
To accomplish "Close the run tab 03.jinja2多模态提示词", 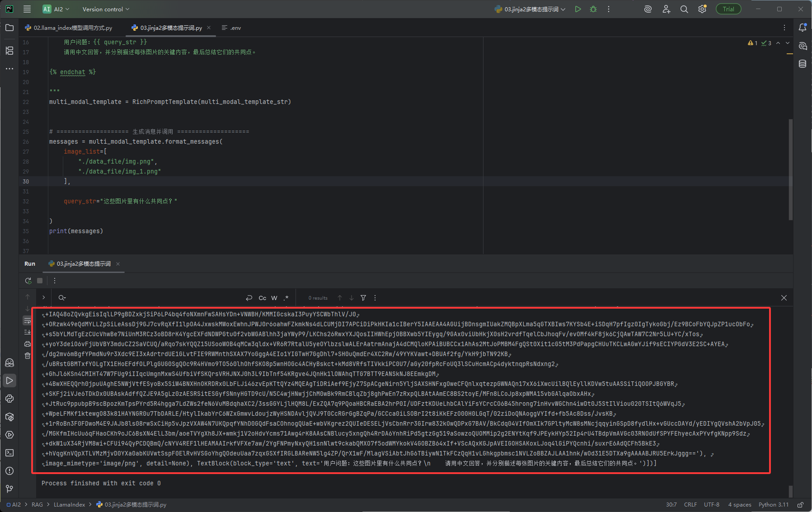I will [x=118, y=264].
